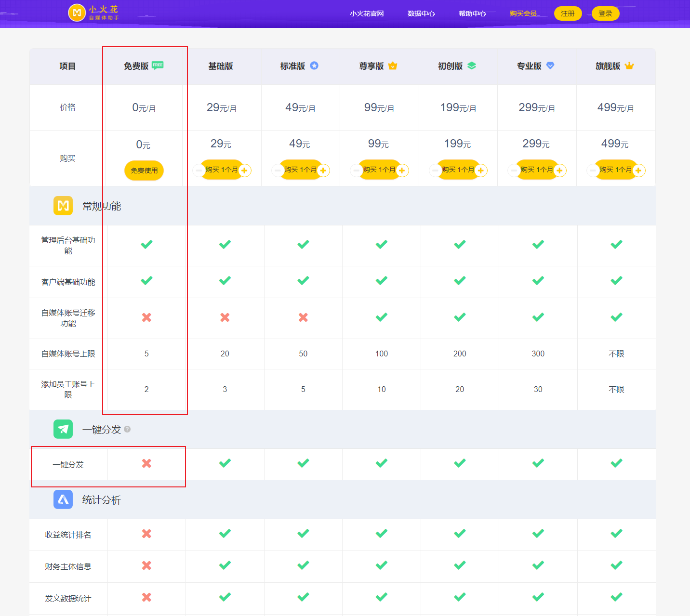Click the green paper plane 一键分发 icon

click(x=63, y=429)
